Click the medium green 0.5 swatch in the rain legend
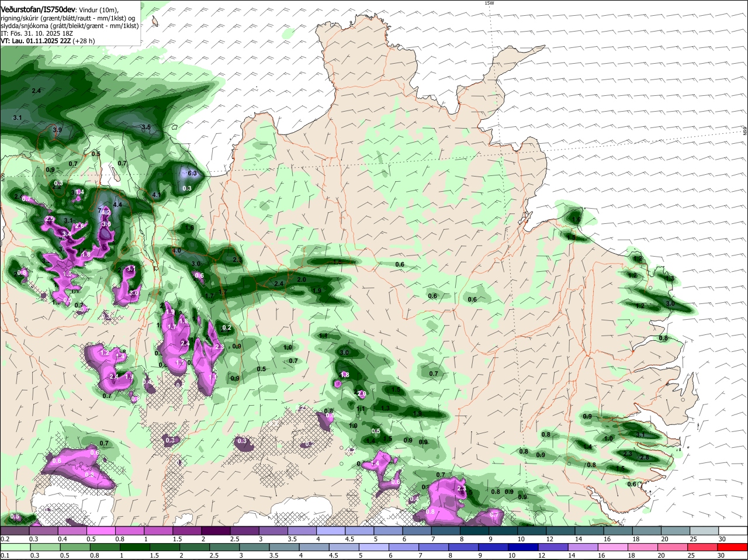 75,547
